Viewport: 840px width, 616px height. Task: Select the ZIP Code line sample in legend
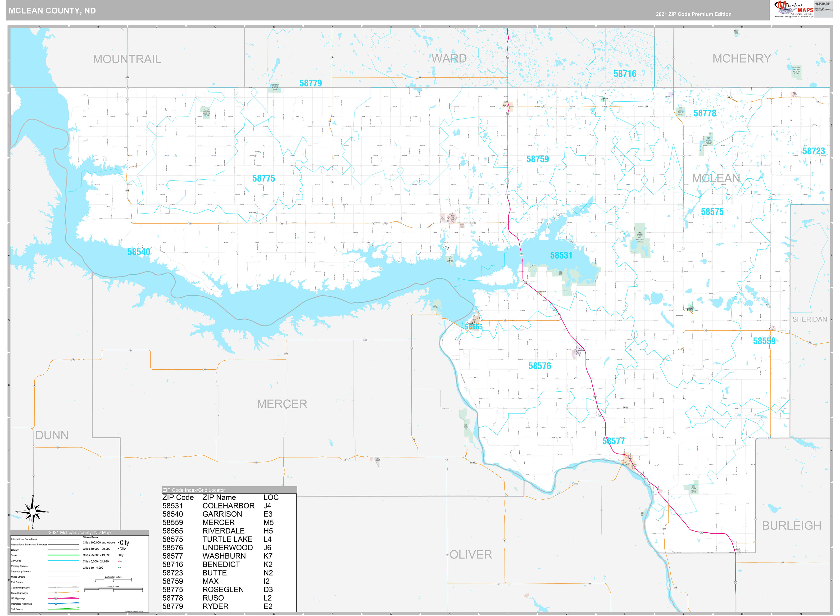63,561
